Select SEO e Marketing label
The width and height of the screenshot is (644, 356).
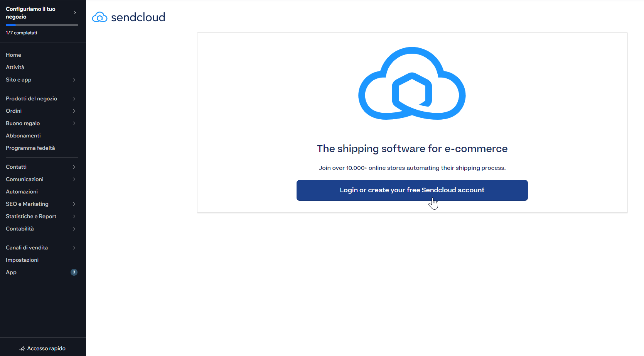point(27,204)
